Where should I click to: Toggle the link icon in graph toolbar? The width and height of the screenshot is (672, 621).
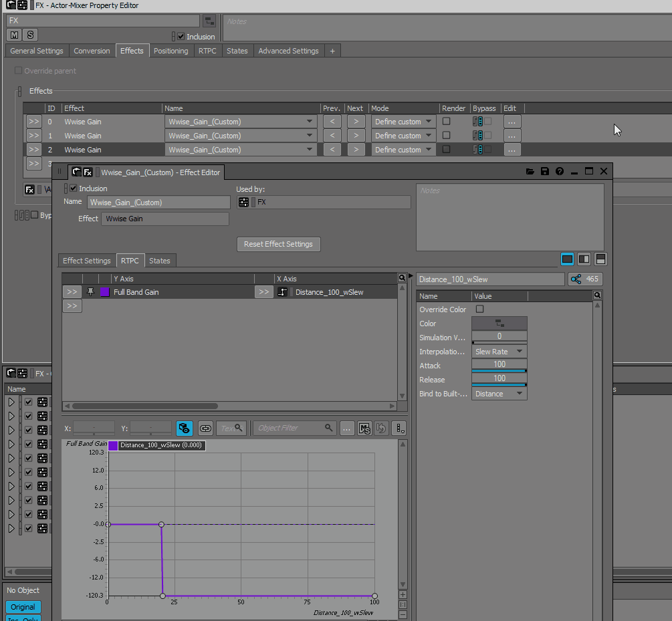(x=206, y=428)
